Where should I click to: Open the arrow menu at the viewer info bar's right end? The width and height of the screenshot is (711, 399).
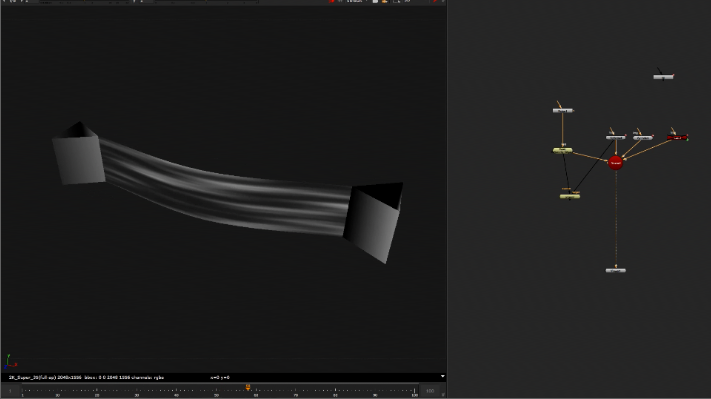point(443,376)
